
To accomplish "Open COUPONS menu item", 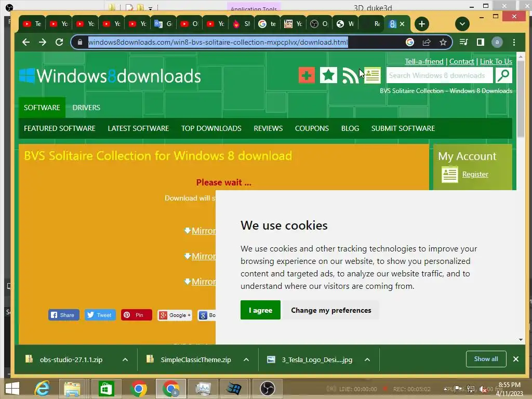I will [x=312, y=128].
